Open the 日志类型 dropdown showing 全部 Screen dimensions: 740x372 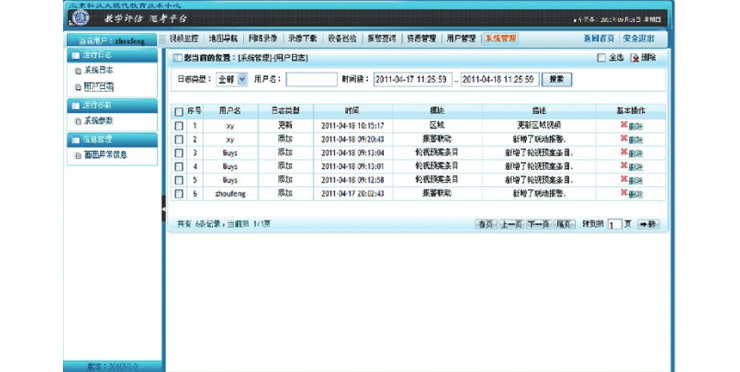232,79
